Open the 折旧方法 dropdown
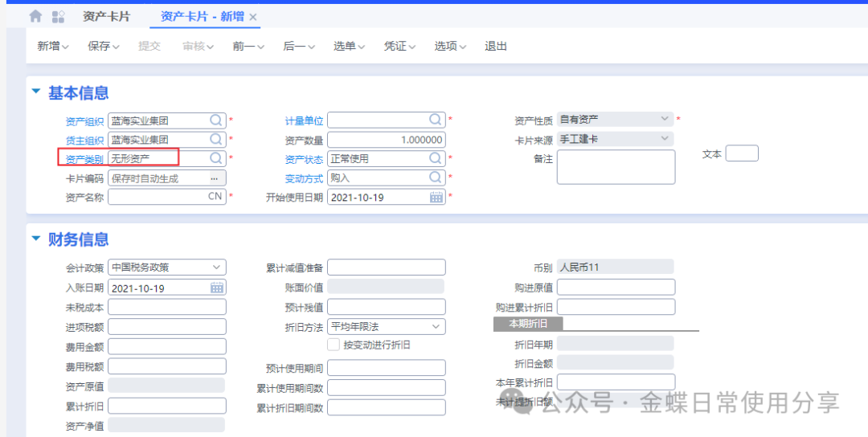This screenshot has width=868, height=437. [x=436, y=326]
